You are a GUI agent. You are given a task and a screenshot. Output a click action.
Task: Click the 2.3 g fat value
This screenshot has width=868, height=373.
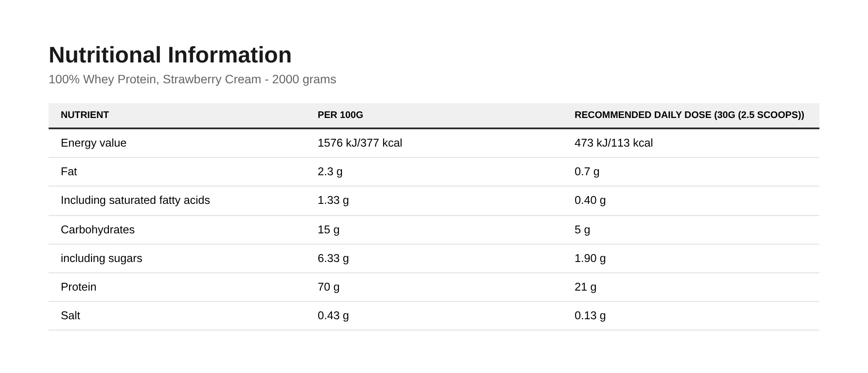pyautogui.click(x=330, y=171)
